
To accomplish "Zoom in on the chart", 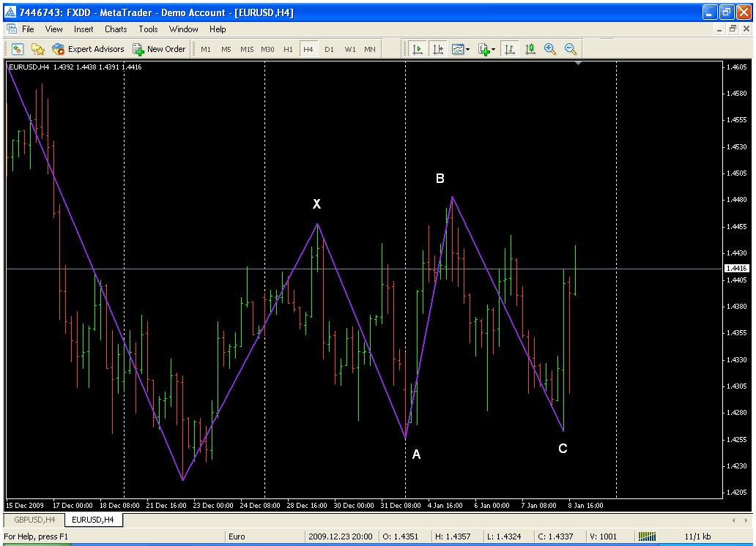I will [550, 49].
